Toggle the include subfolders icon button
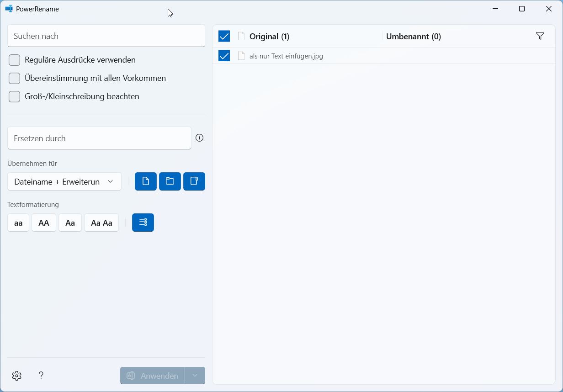Screen dimensions: 563x392 pyautogui.click(x=194, y=181)
